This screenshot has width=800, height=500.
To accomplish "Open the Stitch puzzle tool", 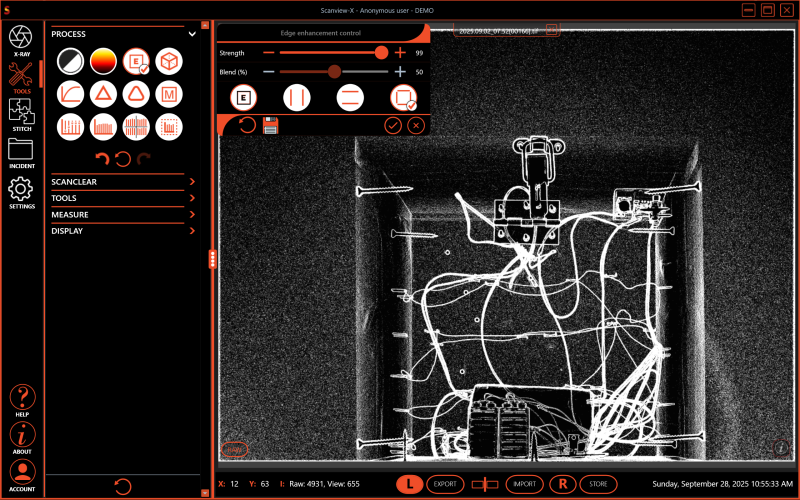I will tap(21, 111).
